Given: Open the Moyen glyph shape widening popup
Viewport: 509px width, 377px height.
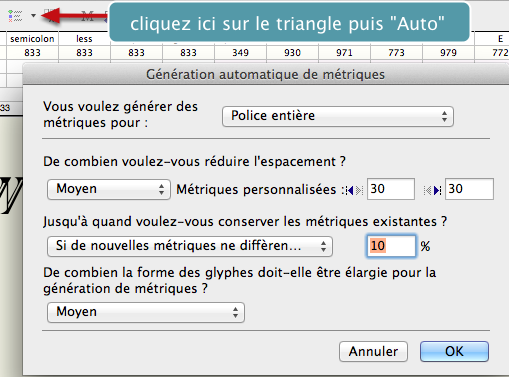Looking at the screenshot, I should pos(146,312).
